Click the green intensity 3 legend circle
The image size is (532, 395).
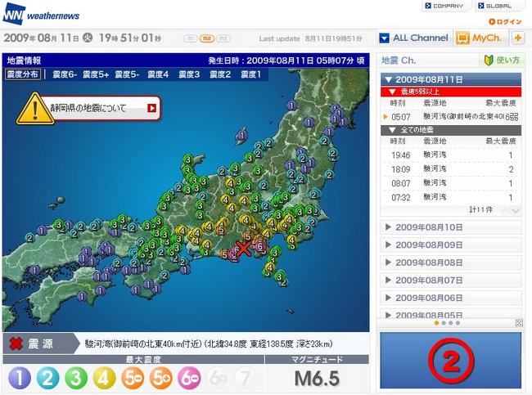point(76,378)
